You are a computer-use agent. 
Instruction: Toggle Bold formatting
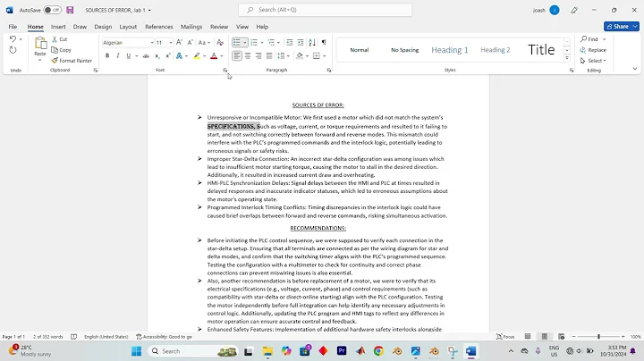tap(107, 55)
